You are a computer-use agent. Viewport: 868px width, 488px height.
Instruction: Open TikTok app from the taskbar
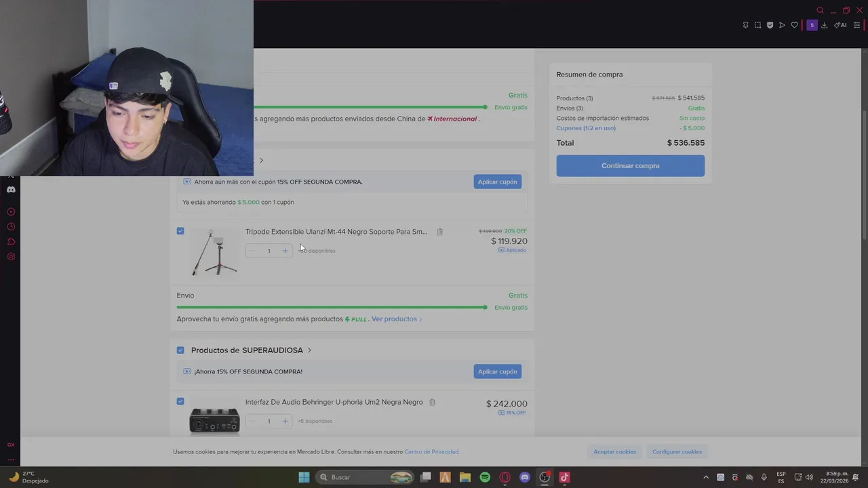tap(564, 477)
